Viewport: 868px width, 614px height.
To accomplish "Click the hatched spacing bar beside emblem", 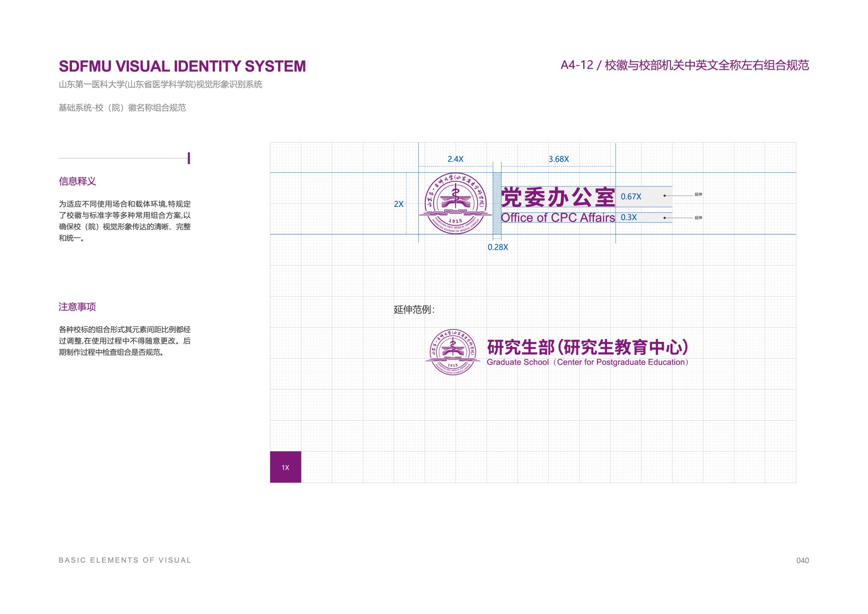I will point(497,204).
